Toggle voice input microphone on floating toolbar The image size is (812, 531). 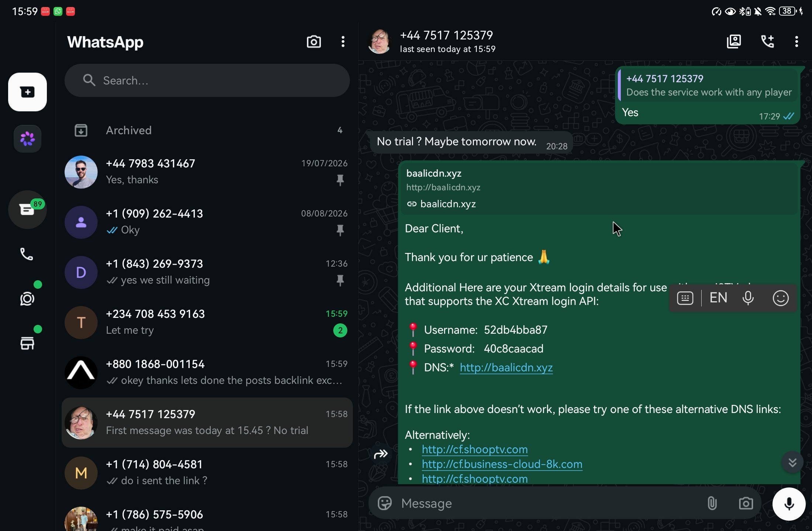pos(748,298)
